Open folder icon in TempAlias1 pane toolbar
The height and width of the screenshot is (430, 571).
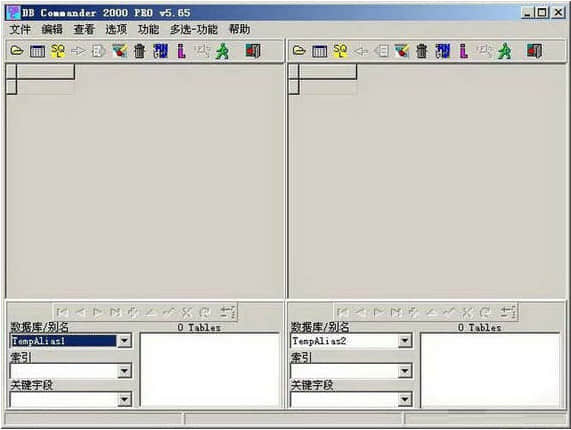click(17, 51)
